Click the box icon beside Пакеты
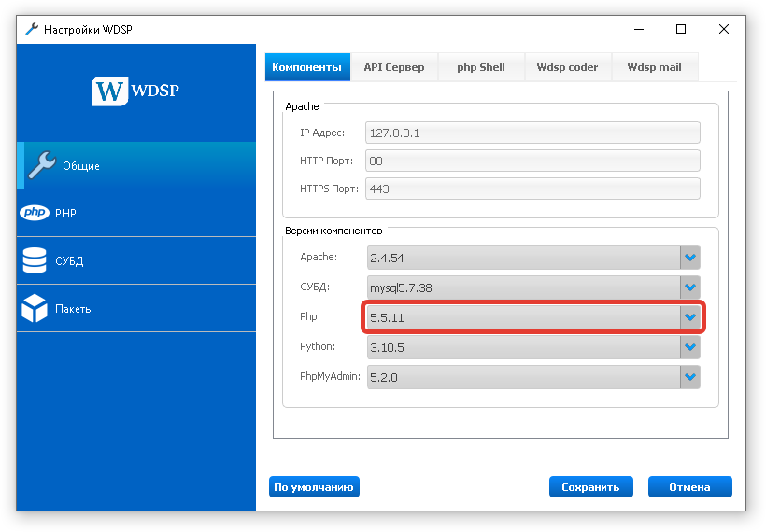The width and height of the screenshot is (766, 532). coord(35,308)
